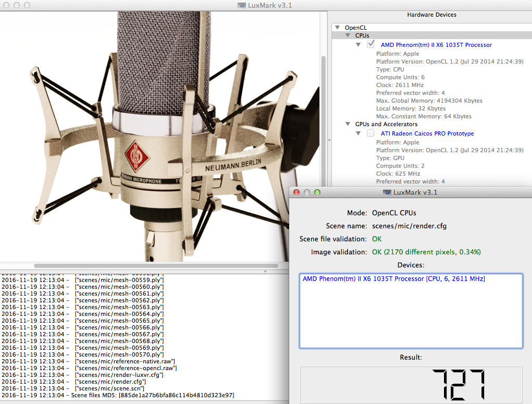
Task: Click log line 'scenes/mic/reference-opencl.raw'
Action: [89, 368]
